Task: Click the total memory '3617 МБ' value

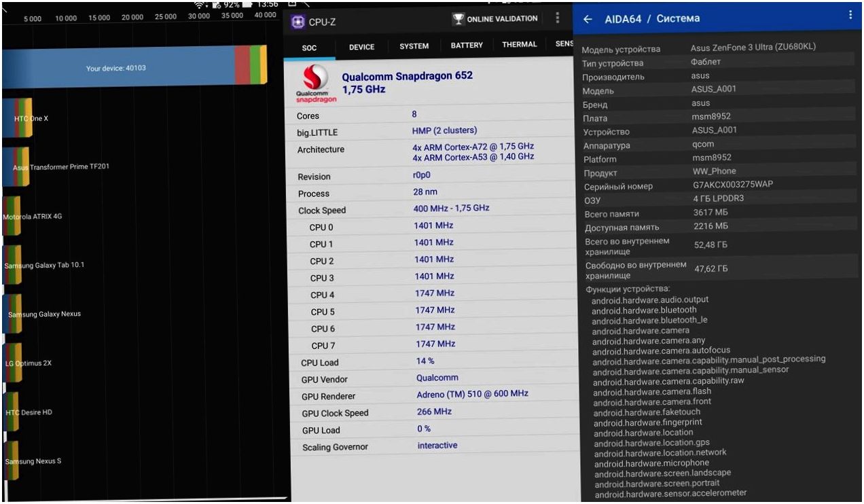Action: pyautogui.click(x=710, y=213)
